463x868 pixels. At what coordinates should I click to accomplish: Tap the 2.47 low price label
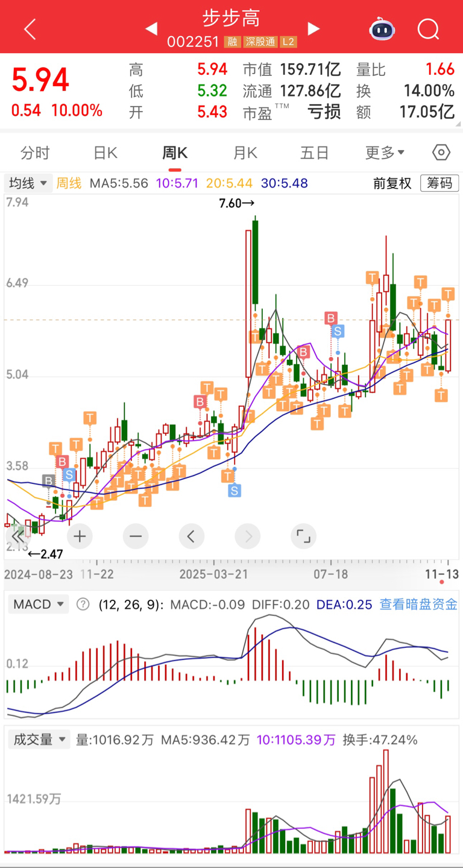(45, 553)
